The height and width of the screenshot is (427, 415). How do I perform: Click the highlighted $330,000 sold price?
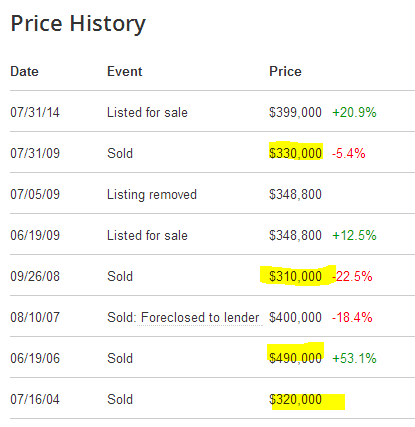(295, 153)
